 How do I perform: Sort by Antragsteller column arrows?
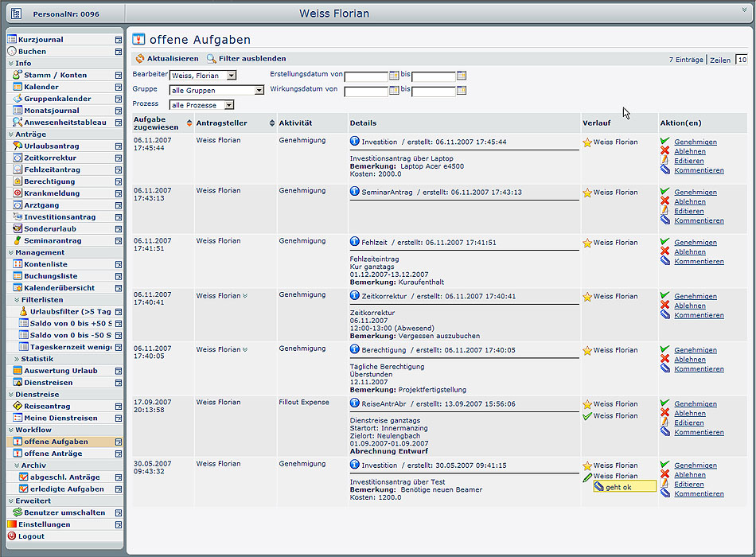point(272,123)
